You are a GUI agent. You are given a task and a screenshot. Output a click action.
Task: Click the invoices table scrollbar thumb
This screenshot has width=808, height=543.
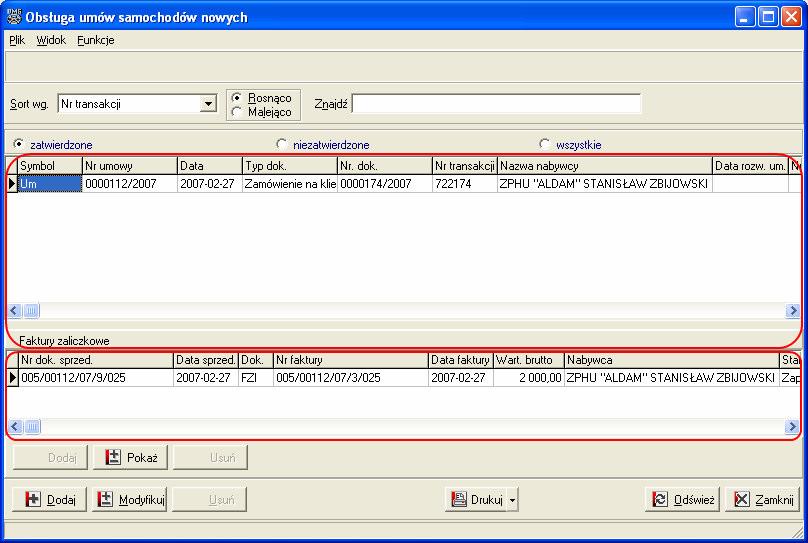(31, 427)
